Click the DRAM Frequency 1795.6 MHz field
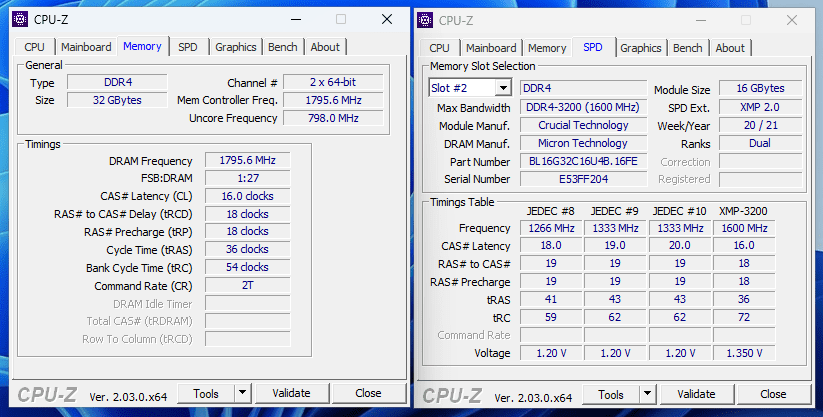The height and width of the screenshot is (417, 823). pyautogui.click(x=247, y=160)
